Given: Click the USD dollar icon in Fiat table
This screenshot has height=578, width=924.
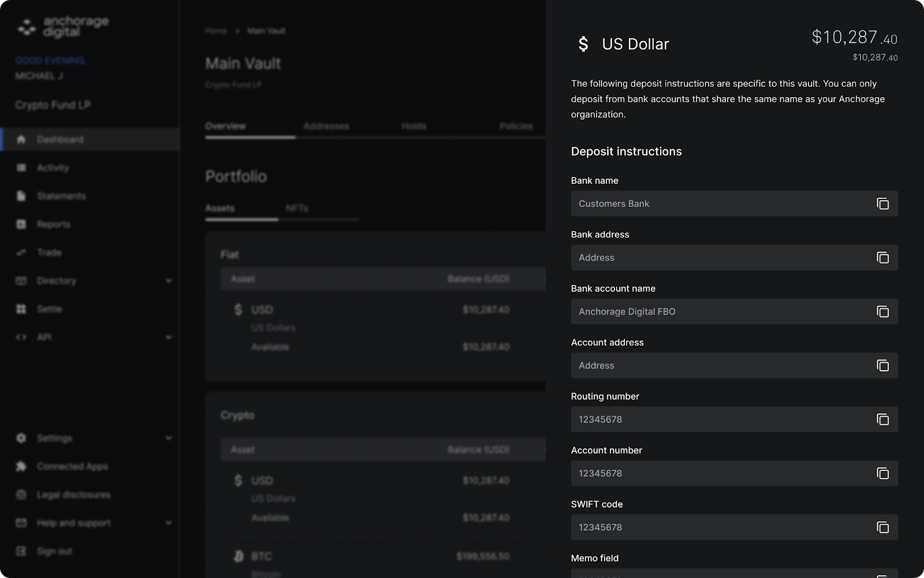Looking at the screenshot, I should 238,310.
